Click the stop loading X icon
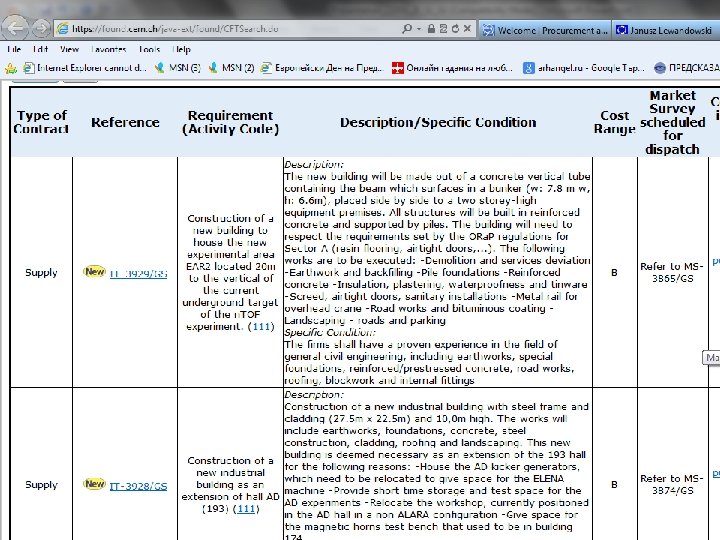 [x=467, y=28]
